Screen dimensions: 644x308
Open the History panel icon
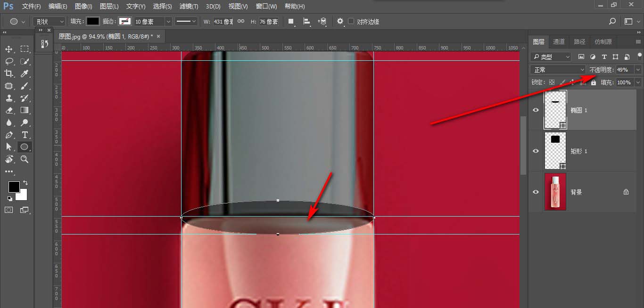click(x=44, y=44)
